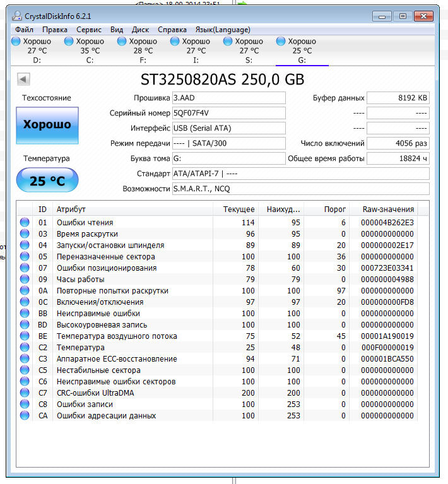Select disk D: health icon
Screen dimensions: 448x484
point(16,41)
